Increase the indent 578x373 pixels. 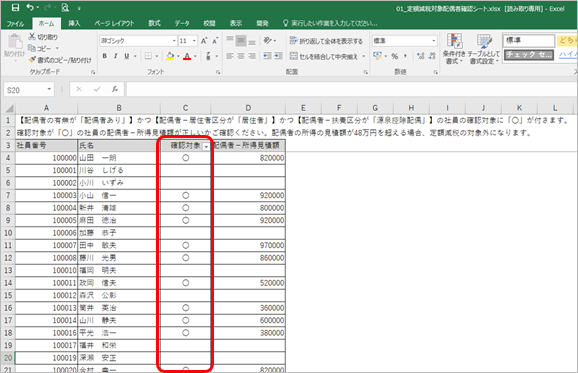278,56
